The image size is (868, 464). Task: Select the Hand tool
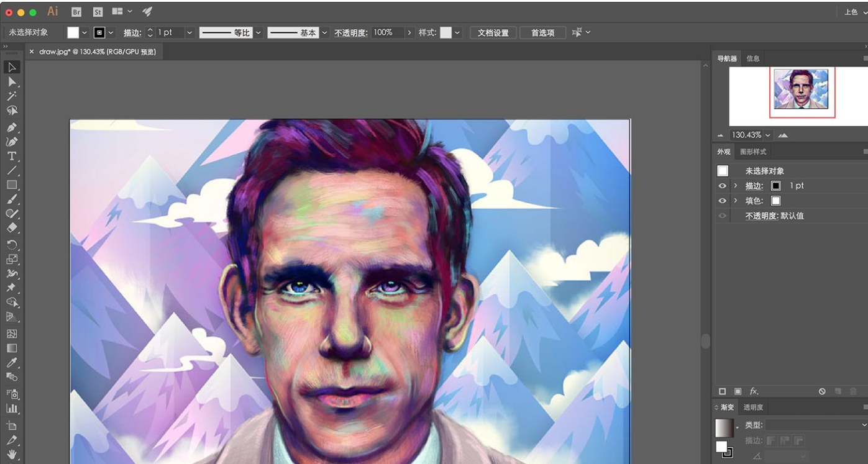click(12, 455)
